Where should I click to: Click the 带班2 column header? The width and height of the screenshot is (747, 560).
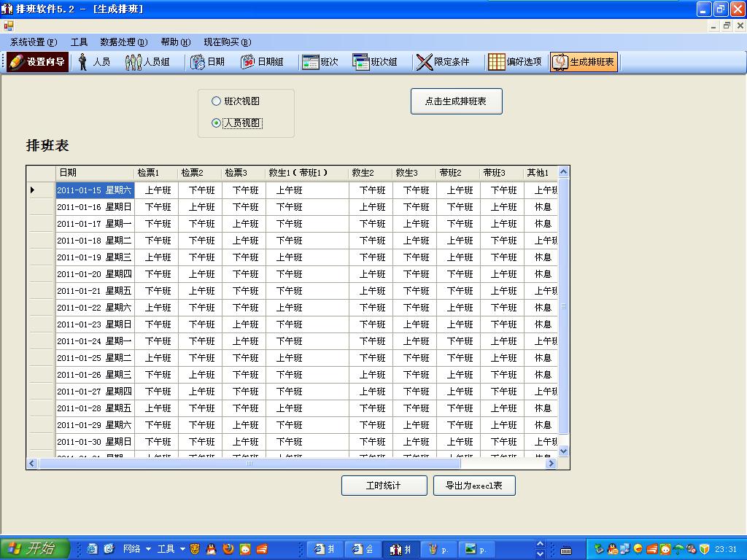pos(459,173)
